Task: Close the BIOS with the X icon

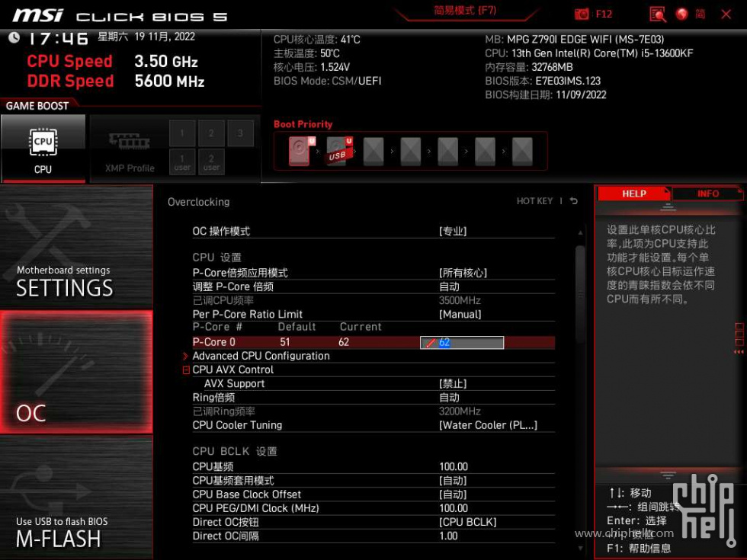Action: [x=726, y=14]
